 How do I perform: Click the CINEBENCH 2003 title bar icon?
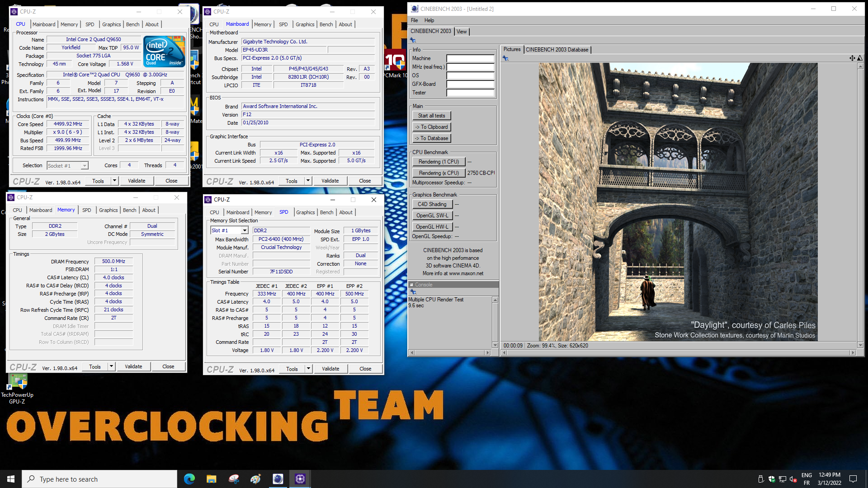[415, 9]
